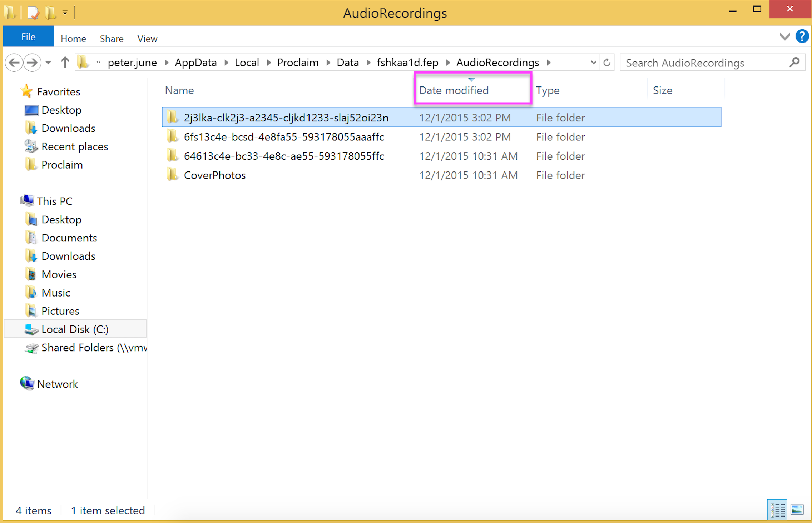Image resolution: width=812 pixels, height=523 pixels.
Task: Open the Help question mark icon
Action: [802, 36]
